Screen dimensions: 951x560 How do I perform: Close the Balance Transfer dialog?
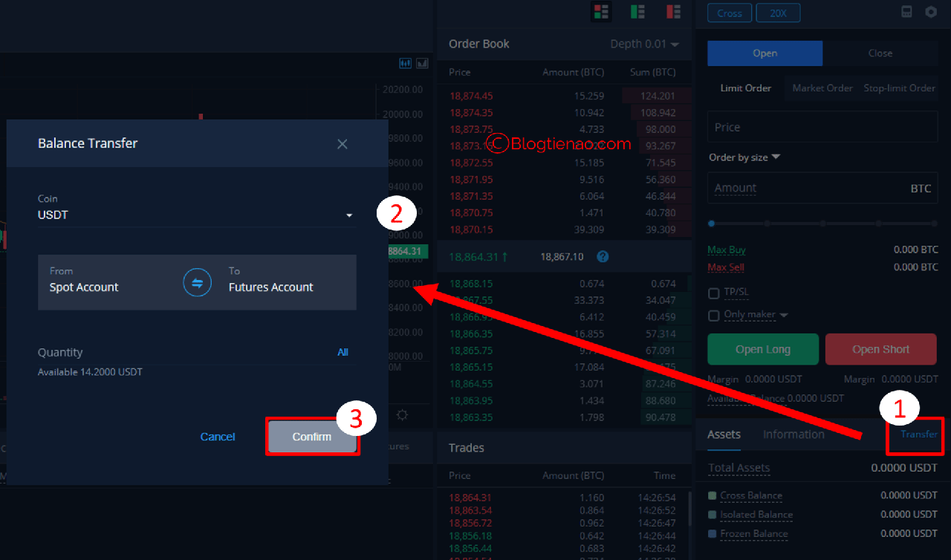(343, 144)
